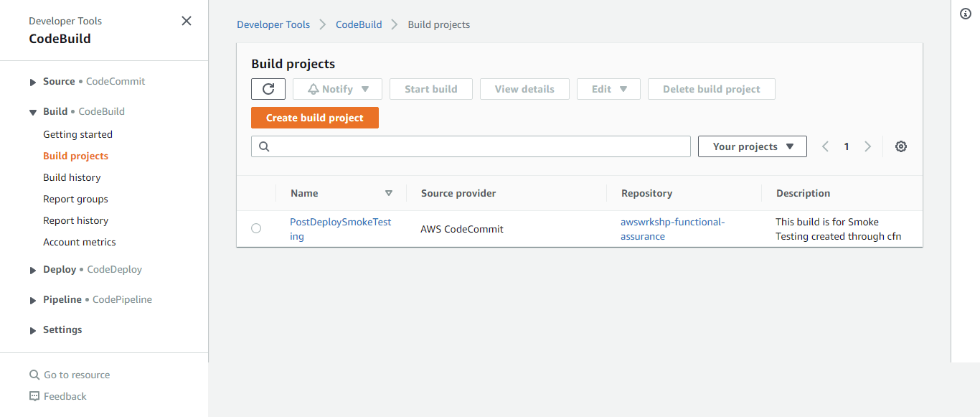This screenshot has height=417, width=980.
Task: Open the Your projects filter dropdown
Action: pyautogui.click(x=753, y=146)
